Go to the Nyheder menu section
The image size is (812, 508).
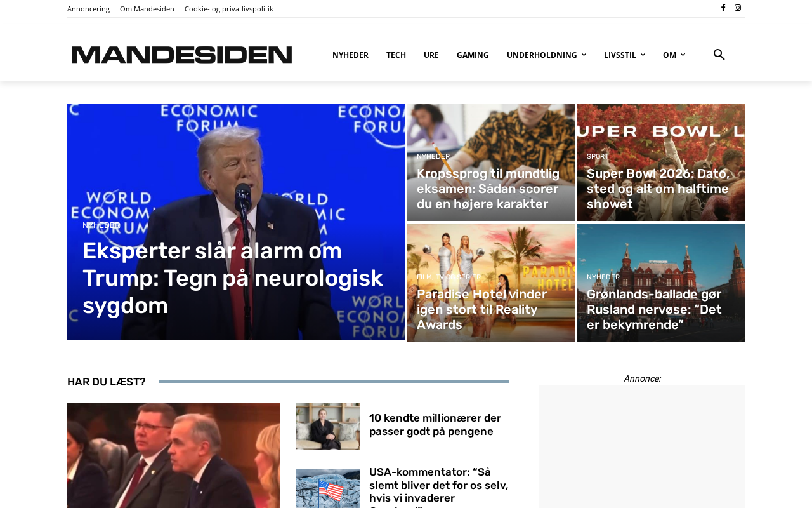pos(350,55)
